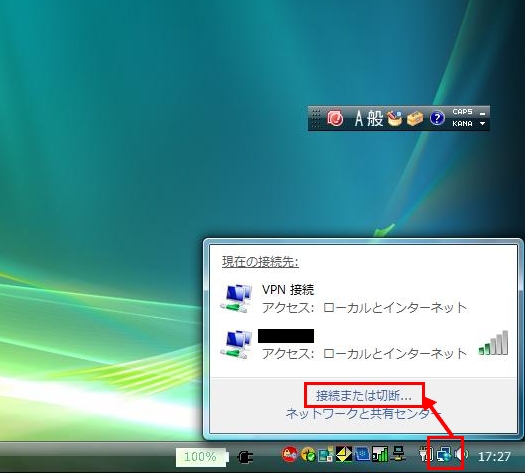The height and width of the screenshot is (473, 525).
Task: Click the network tray icon with globe
Action: [x=444, y=455]
